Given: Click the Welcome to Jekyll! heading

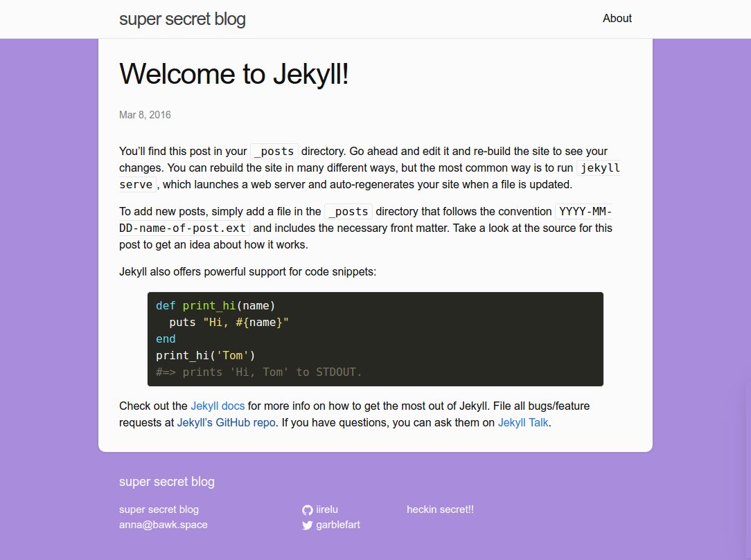Looking at the screenshot, I should (x=233, y=74).
